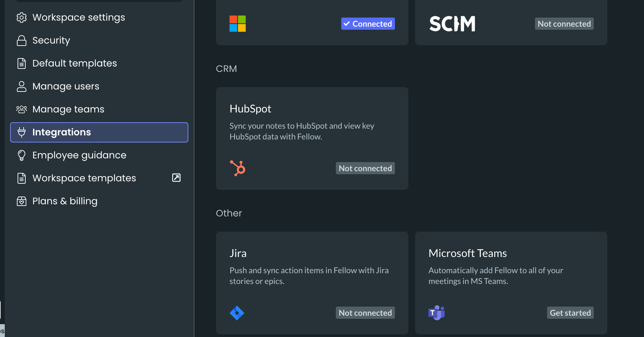Click the plug icon for Integrations
The width and height of the screenshot is (644, 337).
22,132
